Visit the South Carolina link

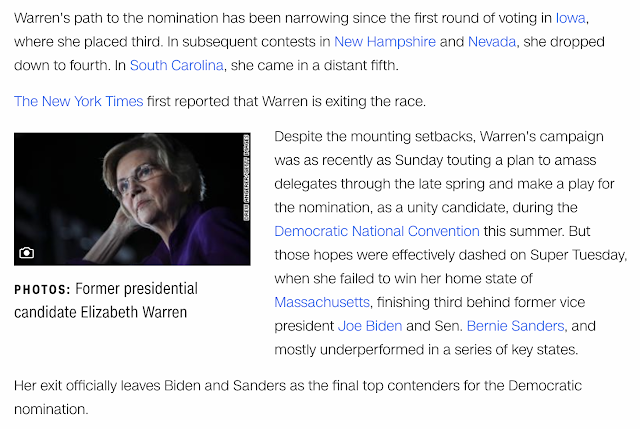coord(176,65)
